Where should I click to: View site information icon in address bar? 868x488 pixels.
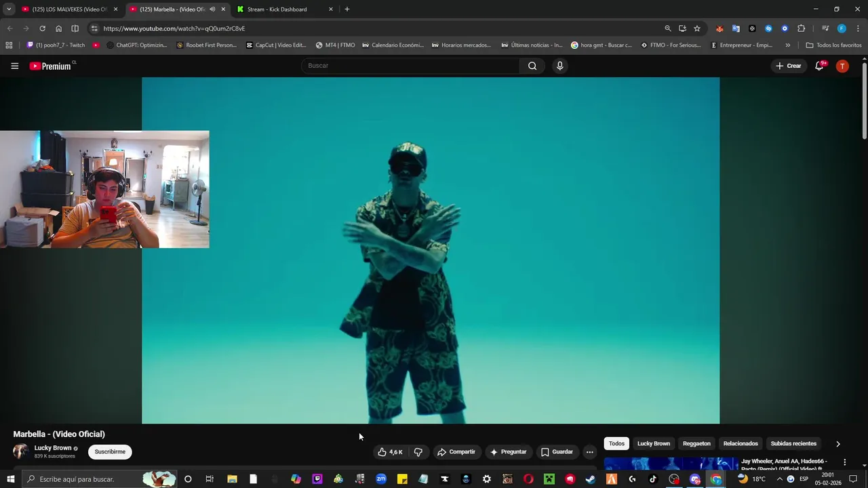point(94,28)
